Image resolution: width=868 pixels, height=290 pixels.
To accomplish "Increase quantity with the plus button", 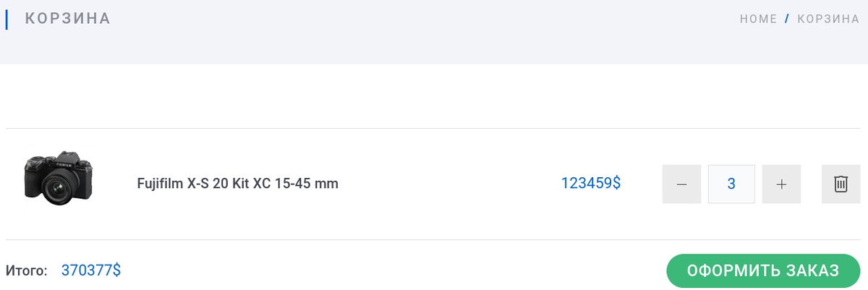I will [781, 184].
